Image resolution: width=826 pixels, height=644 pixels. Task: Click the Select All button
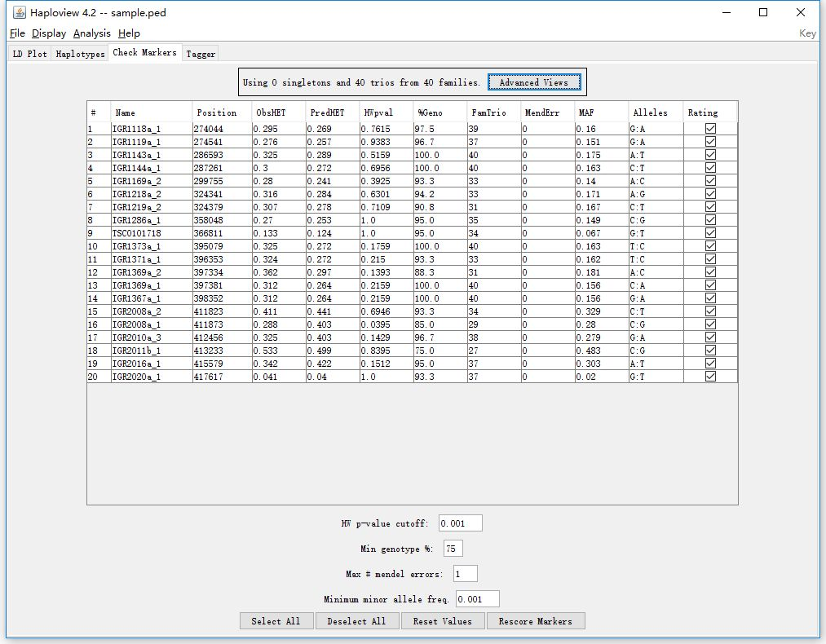coord(276,621)
